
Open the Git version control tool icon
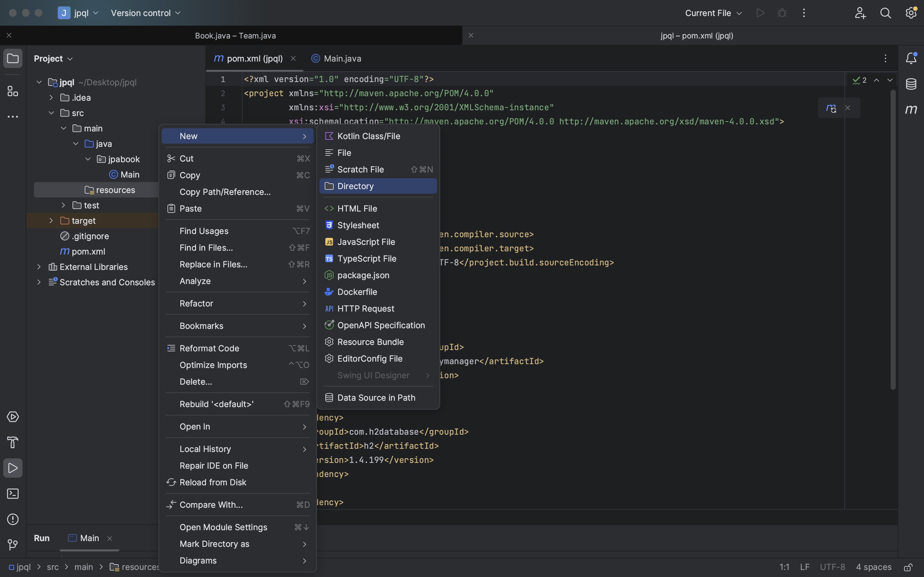[13, 545]
